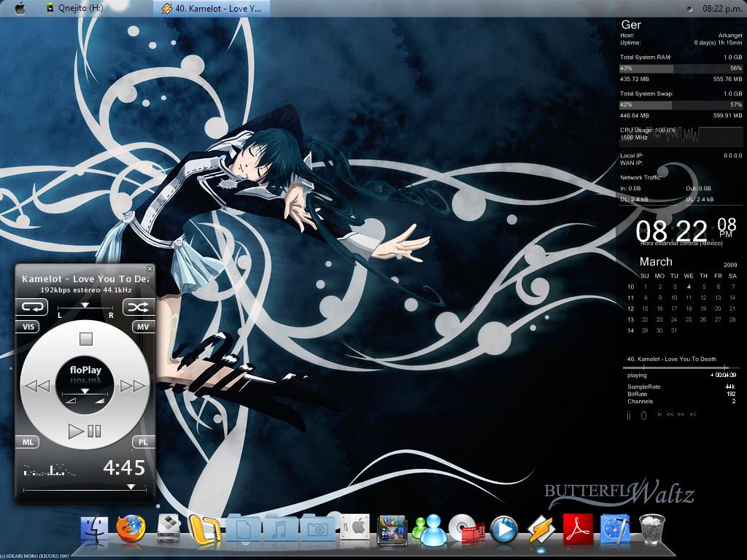Screen dimensions: 747x560
Task: Launch MSN Messenger from the dock
Action: (429, 530)
